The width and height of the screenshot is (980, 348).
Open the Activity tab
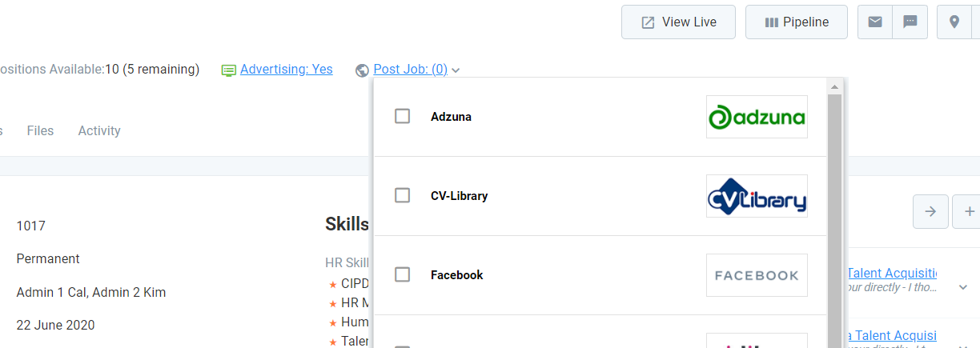(99, 130)
